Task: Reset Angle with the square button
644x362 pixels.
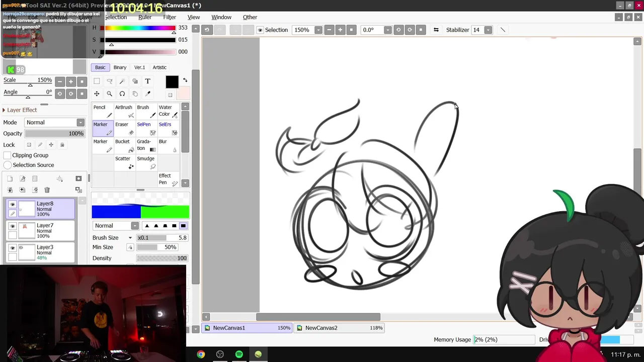Action: (82, 94)
